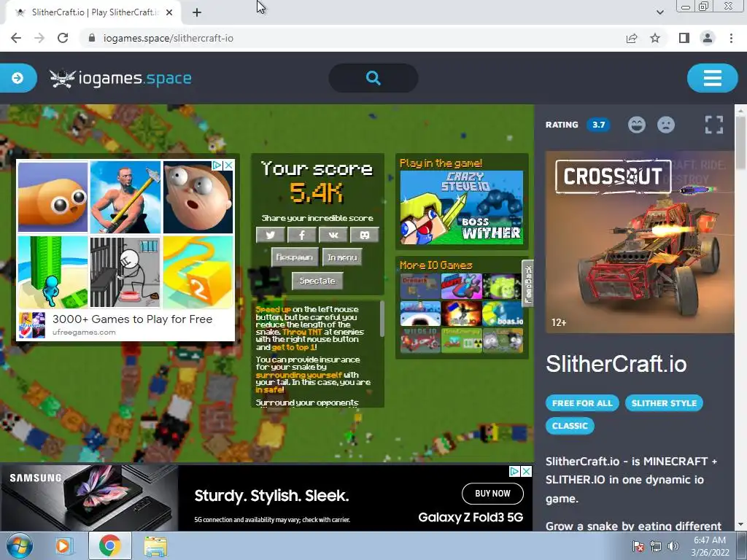The width and height of the screenshot is (747, 560).
Task: Close the SlitherCraft.io tab
Action: (x=169, y=12)
